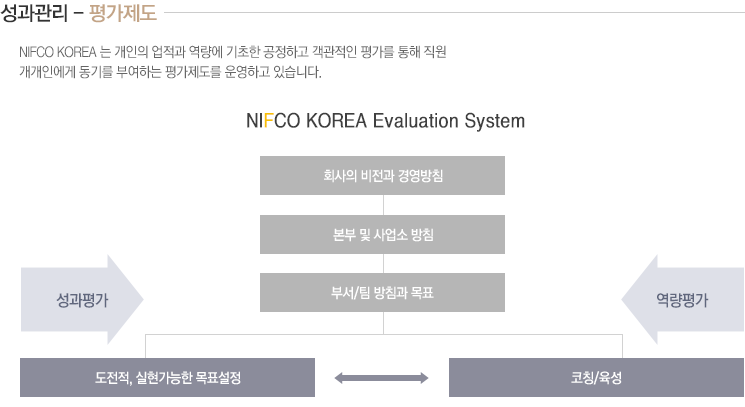The height and width of the screenshot is (407, 745).
Task: Click connector line between top two boxes
Action: point(383,205)
